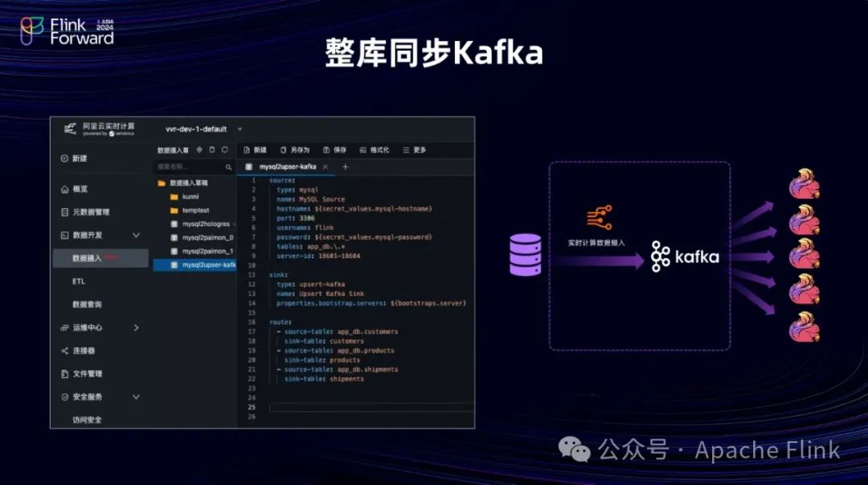Screen dimensions: 868x485
Task: Click the search magnifier icon
Action: click(228, 166)
